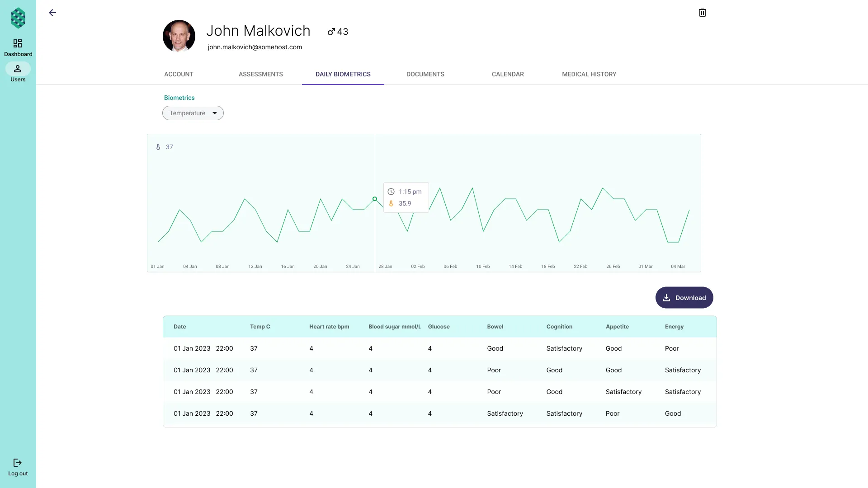The width and height of the screenshot is (868, 488).
Task: Click John Malkovich's profile photo
Action: tap(179, 36)
